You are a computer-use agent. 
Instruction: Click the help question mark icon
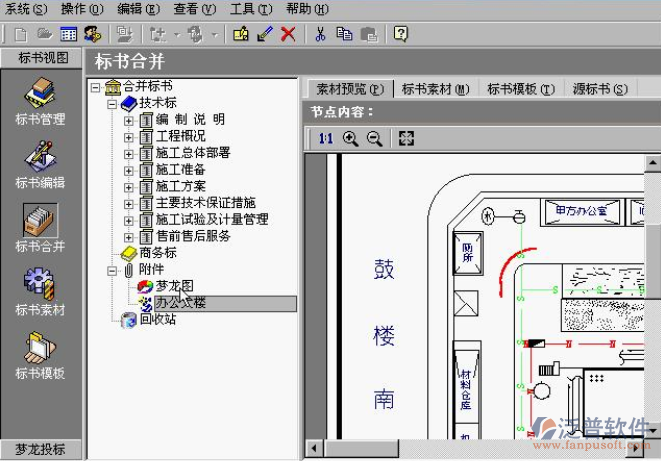[400, 34]
